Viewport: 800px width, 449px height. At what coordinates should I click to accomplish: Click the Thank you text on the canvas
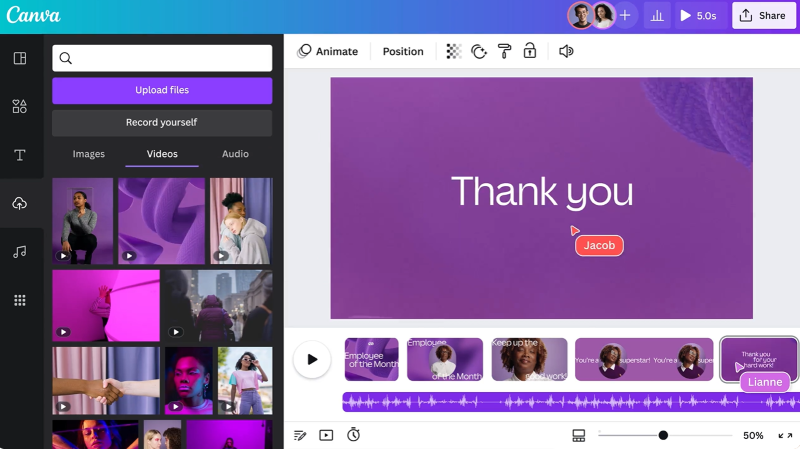(542, 192)
